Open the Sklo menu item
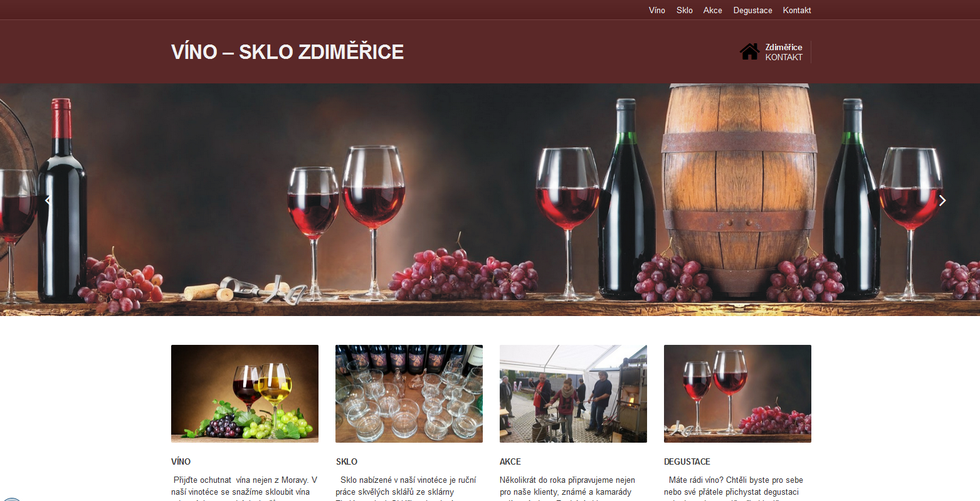Screen dimensions: 980x501 (x=685, y=10)
